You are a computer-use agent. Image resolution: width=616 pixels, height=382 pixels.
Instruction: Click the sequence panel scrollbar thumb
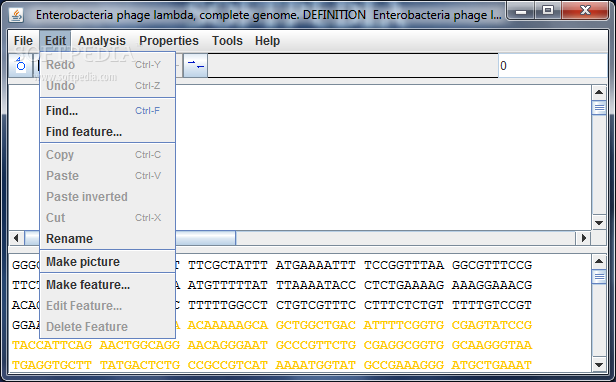click(599, 277)
